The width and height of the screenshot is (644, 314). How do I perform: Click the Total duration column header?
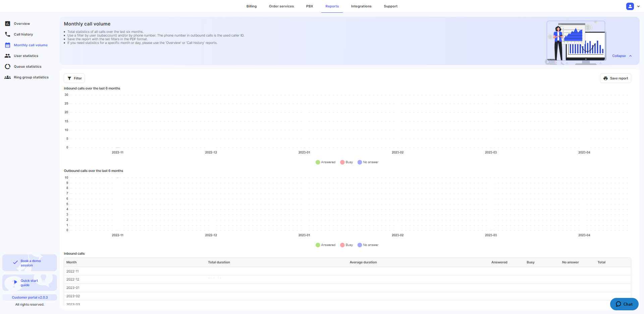[x=219, y=262]
